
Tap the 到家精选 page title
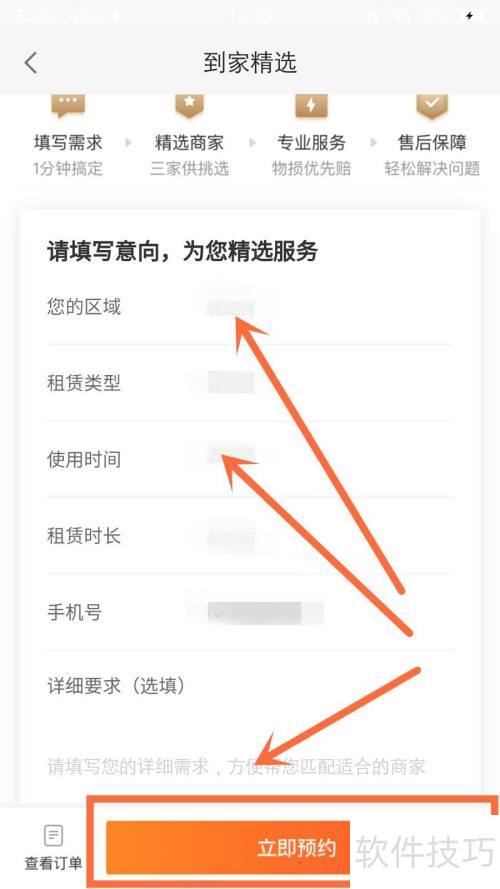click(x=250, y=62)
